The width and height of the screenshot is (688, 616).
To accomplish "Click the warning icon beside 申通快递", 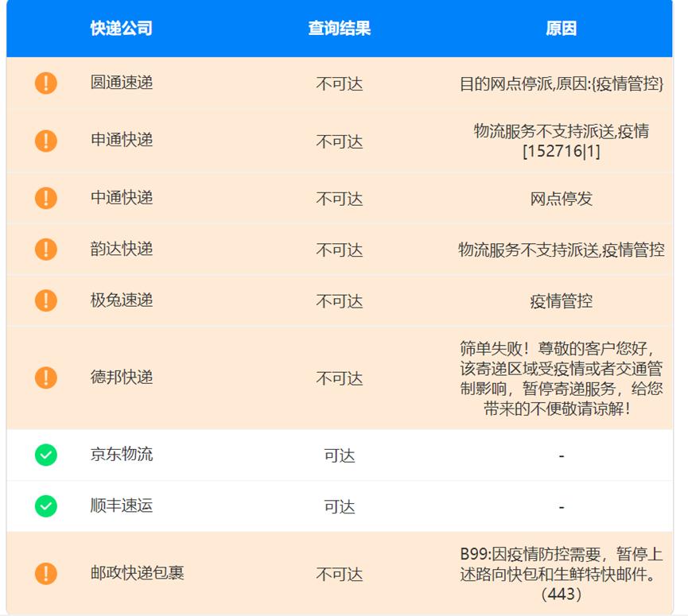I will tap(46, 141).
